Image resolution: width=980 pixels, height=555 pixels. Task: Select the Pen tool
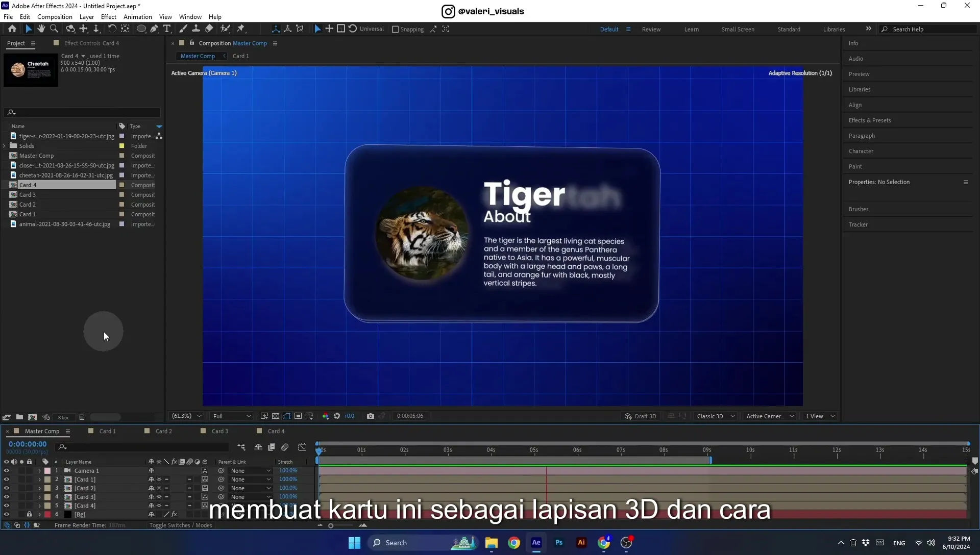coord(154,29)
